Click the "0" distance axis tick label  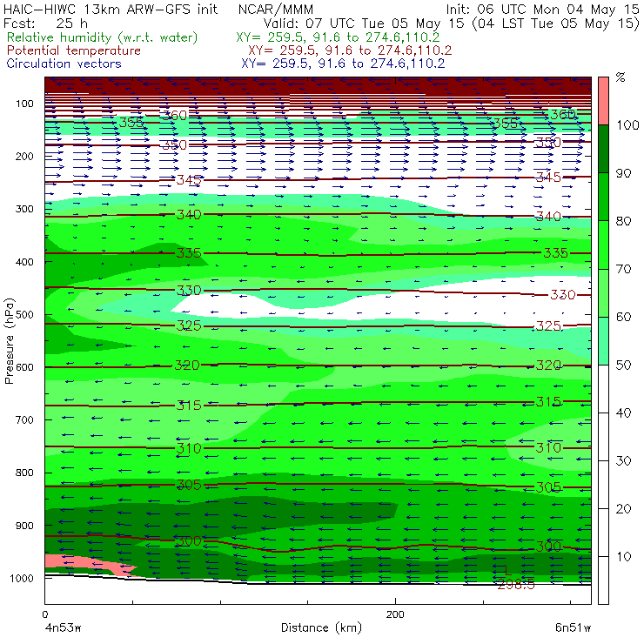44,614
